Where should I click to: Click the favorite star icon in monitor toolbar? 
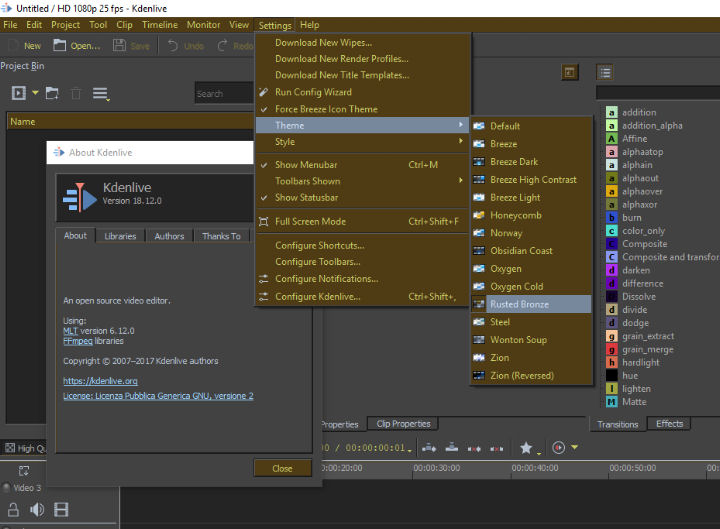[526, 447]
